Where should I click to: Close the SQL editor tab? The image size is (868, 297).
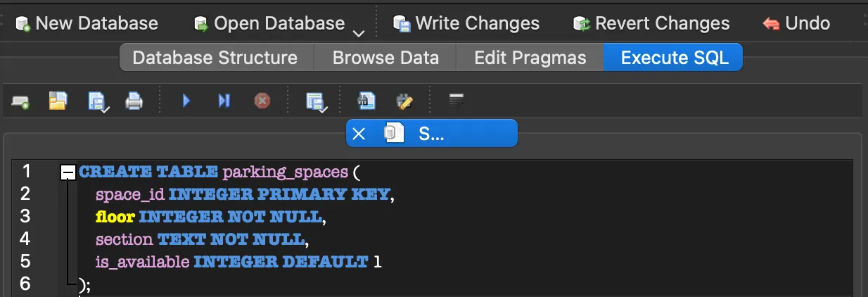coord(359,134)
